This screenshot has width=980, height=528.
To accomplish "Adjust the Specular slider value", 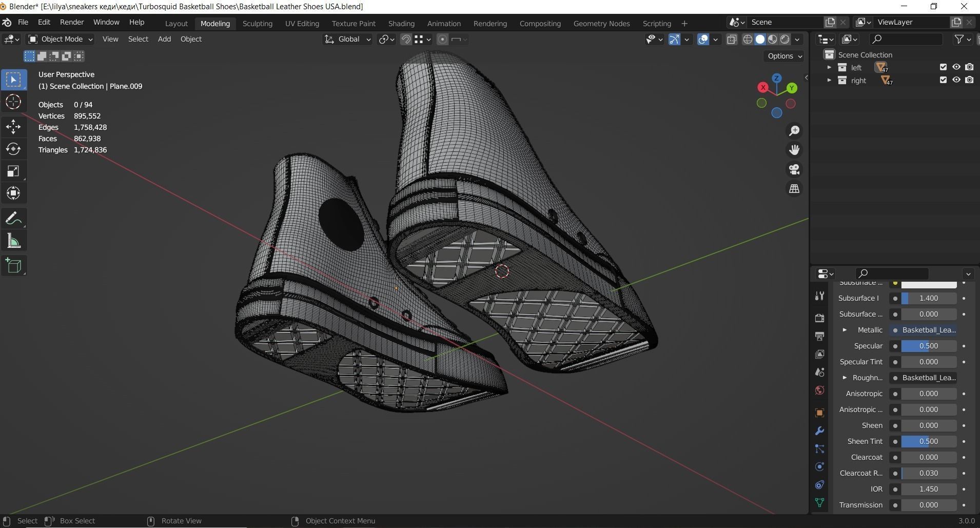I will 929,346.
